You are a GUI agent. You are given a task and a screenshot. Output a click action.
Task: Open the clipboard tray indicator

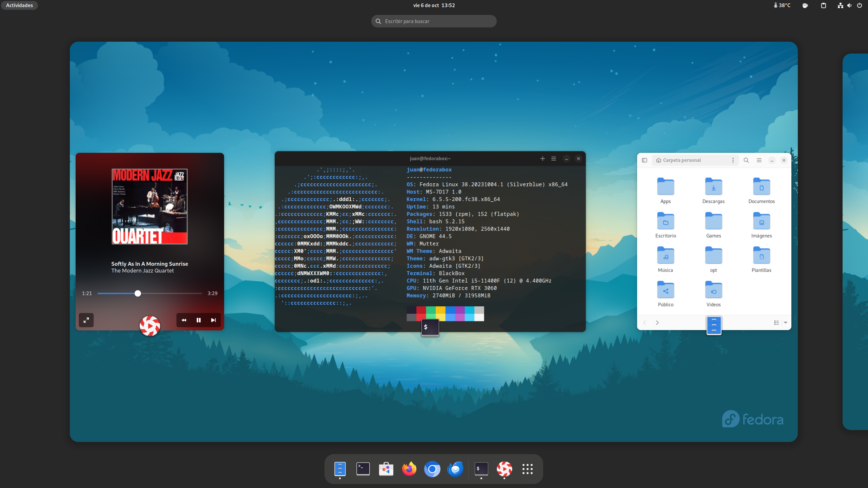click(x=824, y=5)
